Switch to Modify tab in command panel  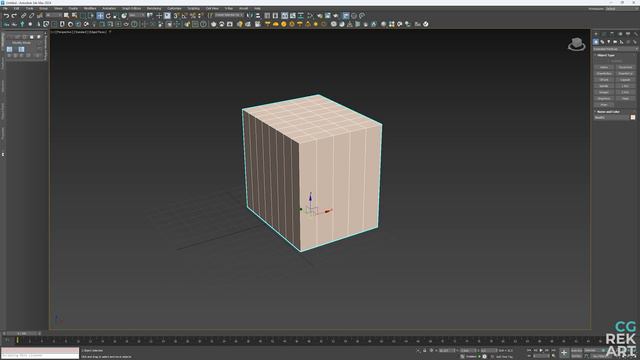[x=604, y=33]
